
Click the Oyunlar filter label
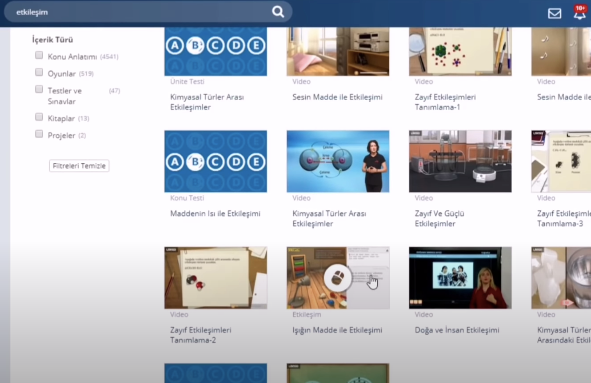pyautogui.click(x=62, y=74)
